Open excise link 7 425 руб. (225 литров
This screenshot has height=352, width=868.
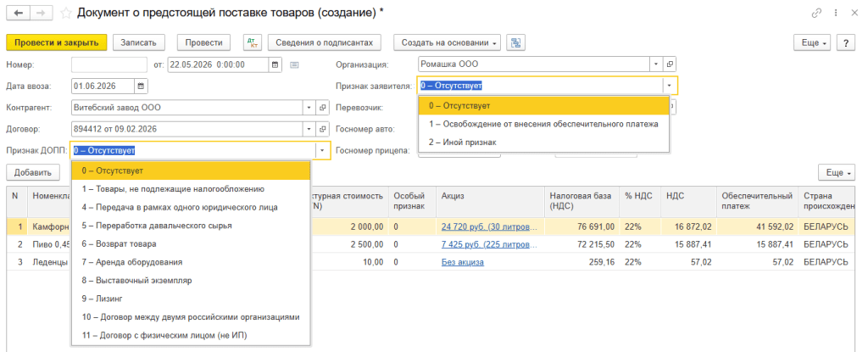[x=490, y=244]
